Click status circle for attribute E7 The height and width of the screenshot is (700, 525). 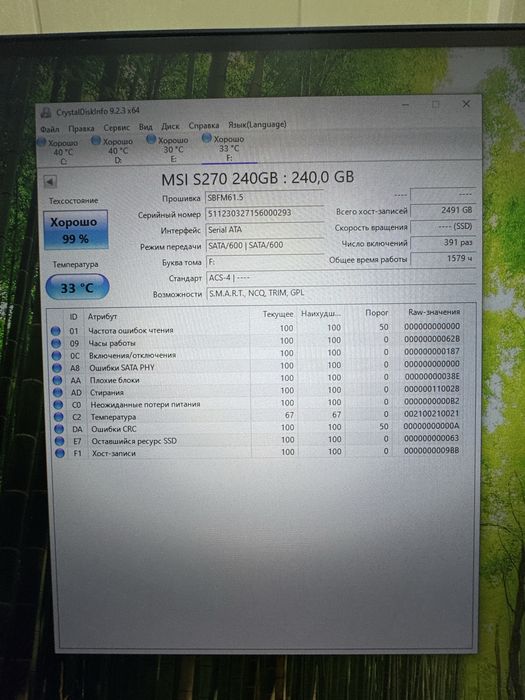pyautogui.click(x=59, y=441)
